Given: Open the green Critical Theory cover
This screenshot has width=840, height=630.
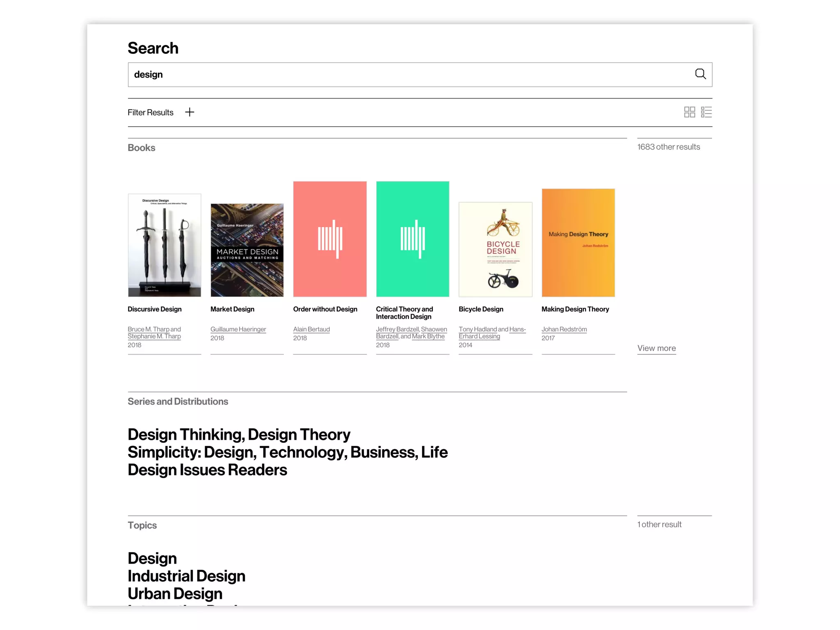Looking at the screenshot, I should [413, 239].
